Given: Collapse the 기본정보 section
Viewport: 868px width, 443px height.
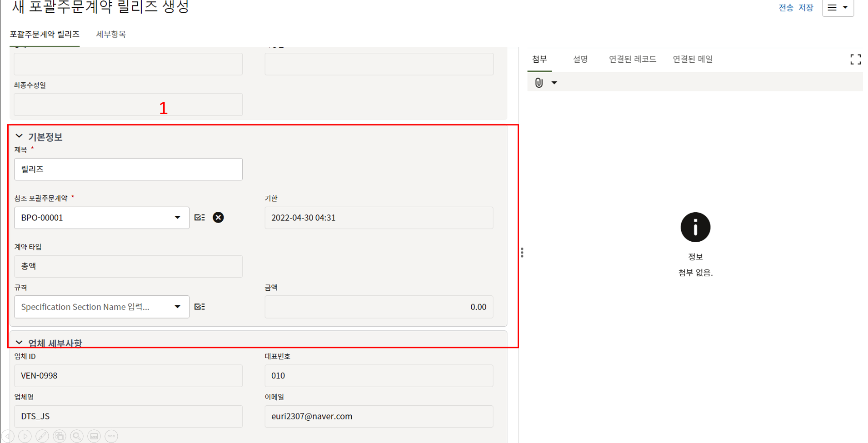Looking at the screenshot, I should click(x=19, y=136).
